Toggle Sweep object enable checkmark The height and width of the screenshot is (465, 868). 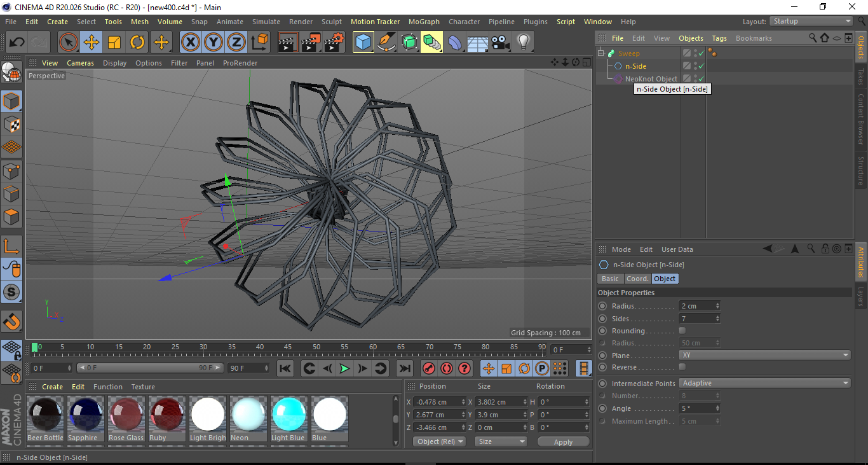(702, 53)
